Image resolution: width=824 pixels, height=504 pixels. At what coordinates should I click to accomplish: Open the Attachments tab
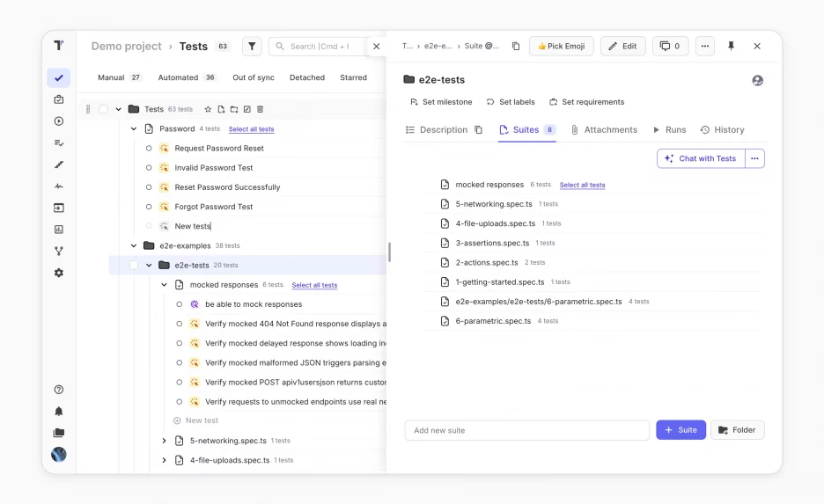tap(604, 129)
